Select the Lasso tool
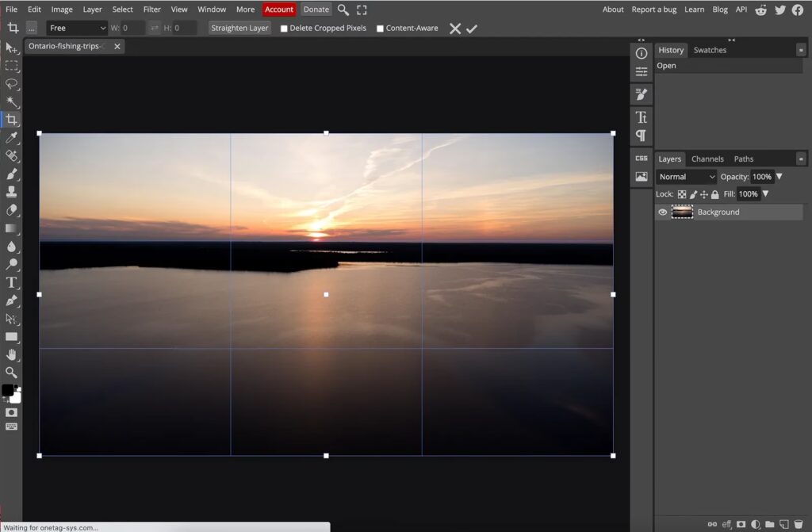The width and height of the screenshot is (812, 532). [x=12, y=84]
